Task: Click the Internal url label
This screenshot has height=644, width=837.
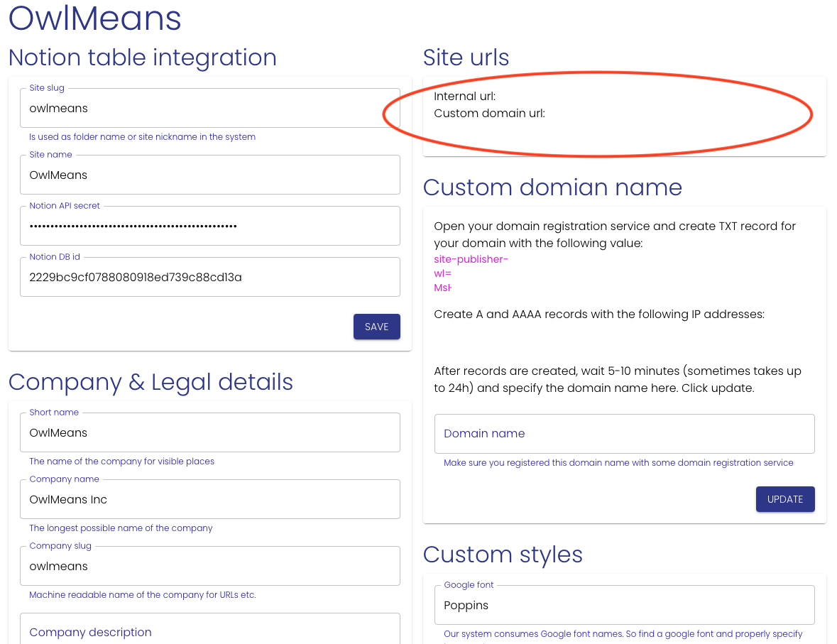Action: [464, 96]
